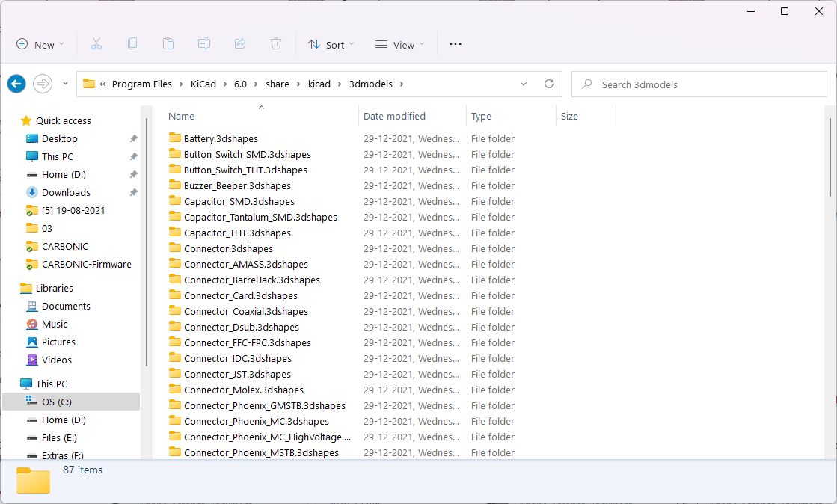
Task: Select Connector_Phoenix_GMSTB.3dshapes folder name
Action: (264, 405)
